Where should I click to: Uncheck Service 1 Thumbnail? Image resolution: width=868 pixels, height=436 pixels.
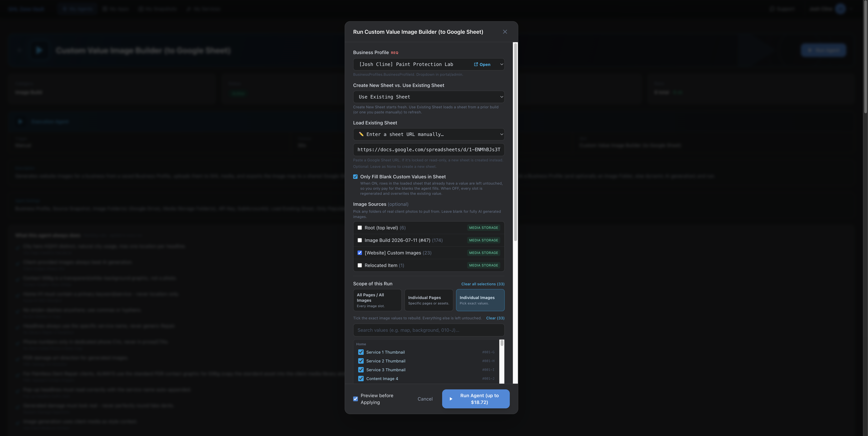click(361, 352)
